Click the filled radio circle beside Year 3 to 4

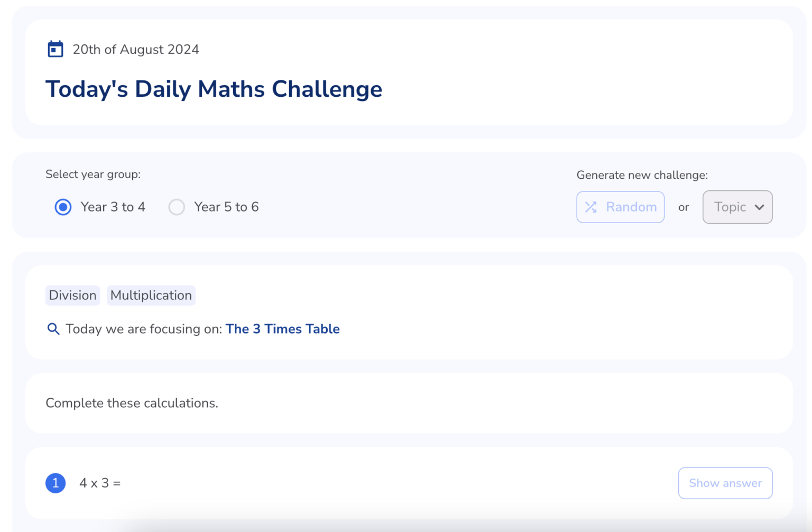pos(63,207)
